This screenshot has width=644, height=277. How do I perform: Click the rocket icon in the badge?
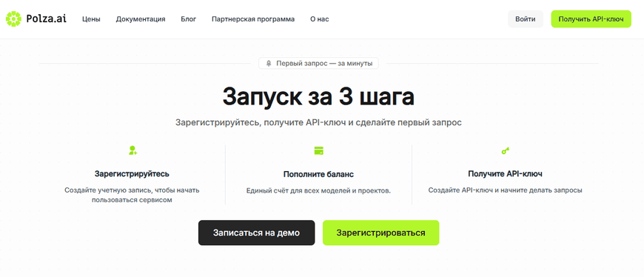(269, 63)
